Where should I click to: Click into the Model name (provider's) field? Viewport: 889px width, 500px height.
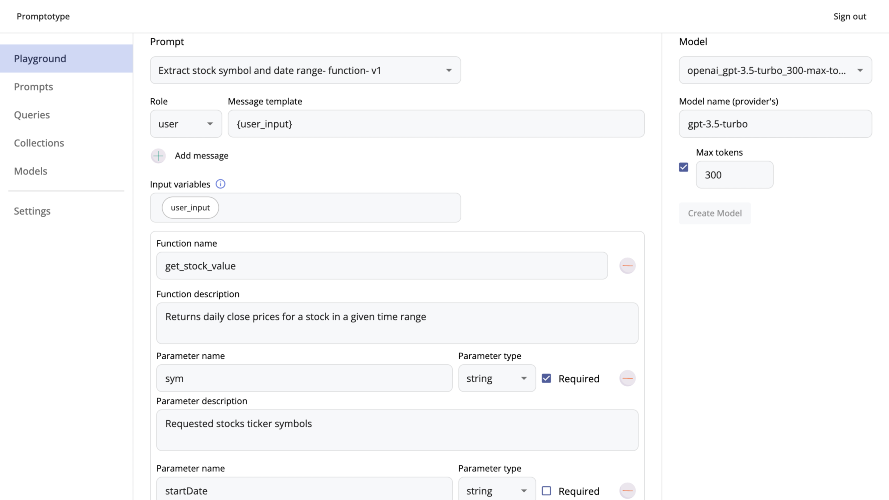[x=775, y=124]
